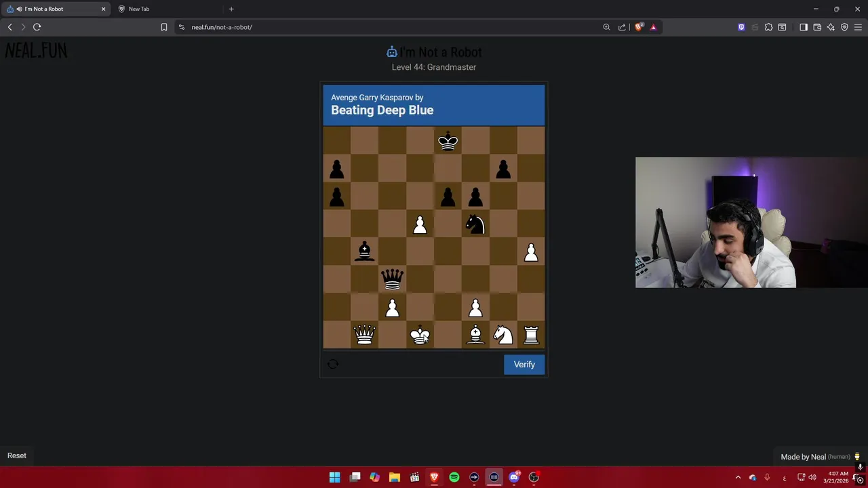This screenshot has width=868, height=488.
Task: Open the Brave VPN shield icon
Action: coord(844,27)
